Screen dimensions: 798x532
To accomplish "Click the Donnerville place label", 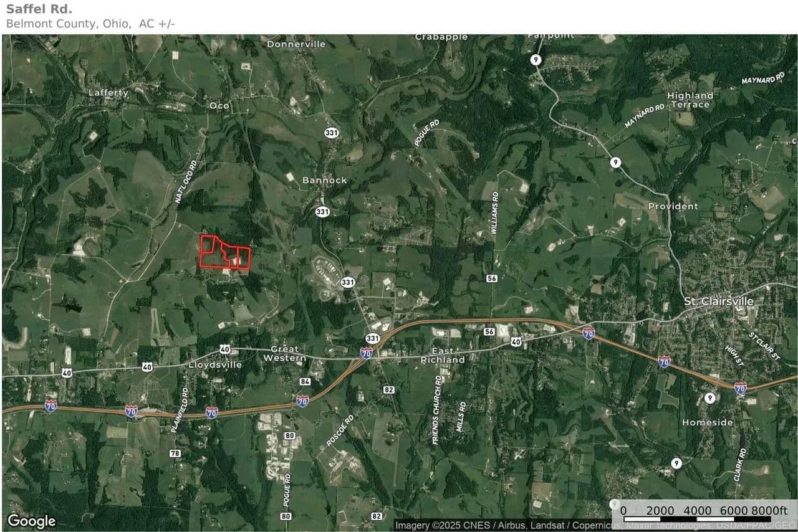I will 296,44.
